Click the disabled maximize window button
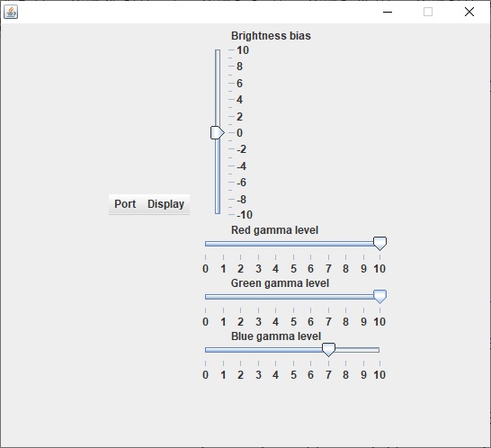 click(x=428, y=12)
